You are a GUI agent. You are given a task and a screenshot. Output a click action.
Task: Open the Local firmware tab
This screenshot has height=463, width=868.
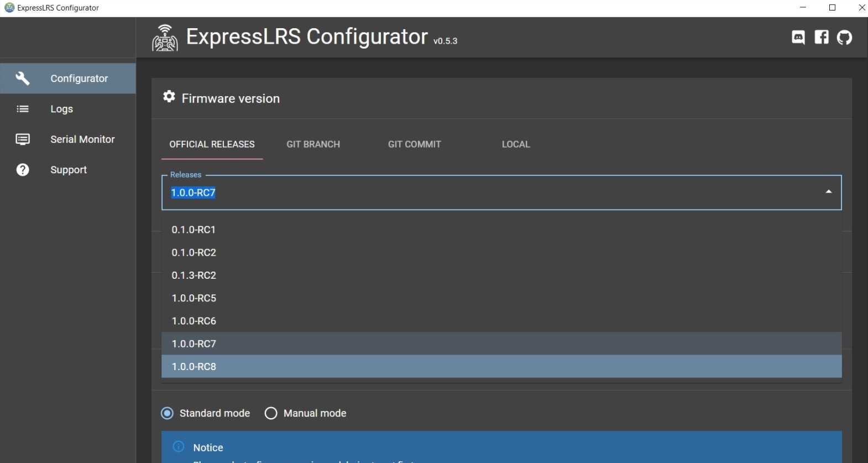(515, 144)
